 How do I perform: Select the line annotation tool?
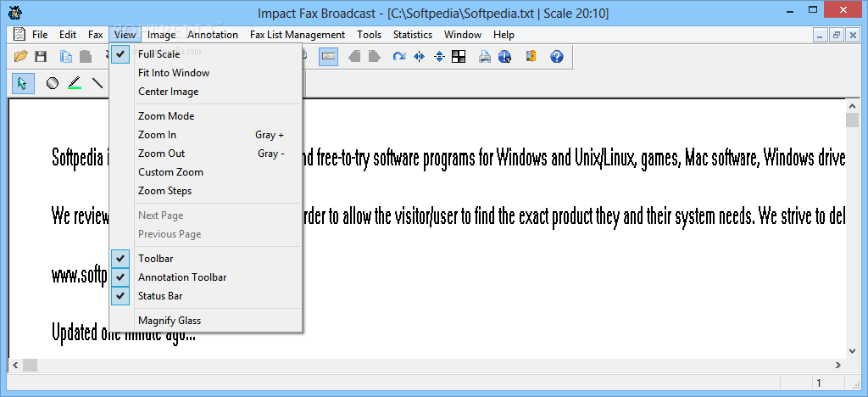pyautogui.click(x=97, y=83)
